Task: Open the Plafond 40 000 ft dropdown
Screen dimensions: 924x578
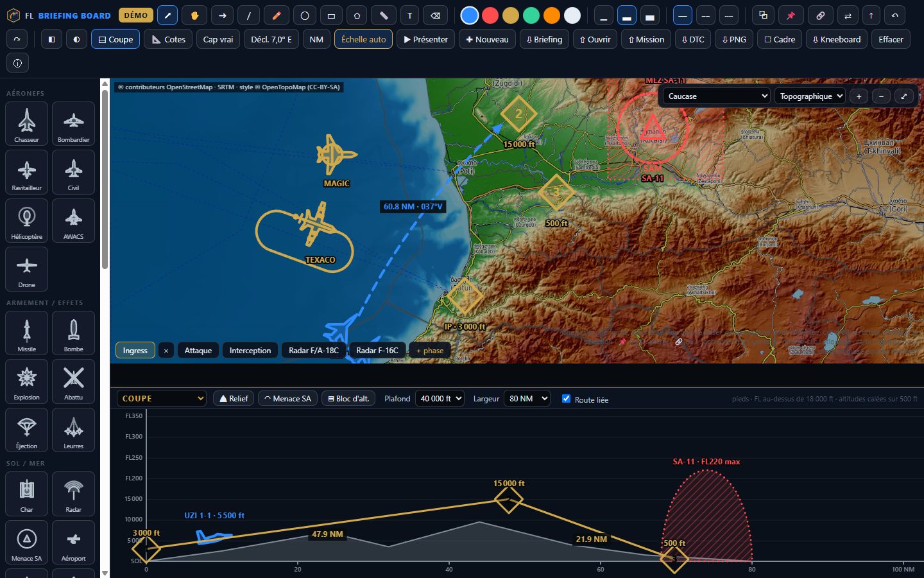Action: click(x=440, y=399)
